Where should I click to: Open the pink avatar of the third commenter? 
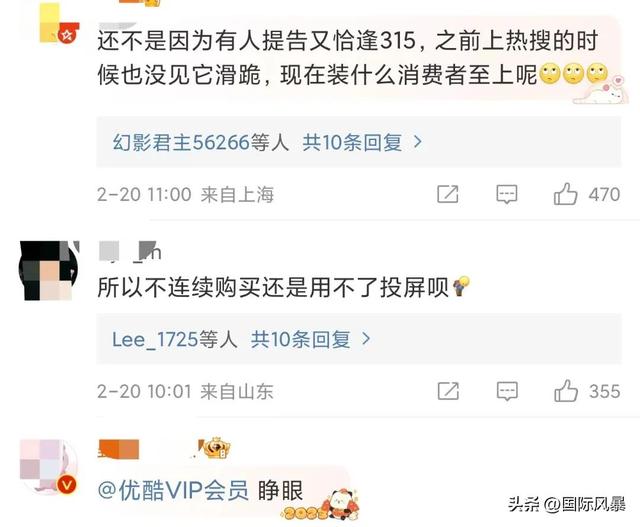[x=48, y=465]
